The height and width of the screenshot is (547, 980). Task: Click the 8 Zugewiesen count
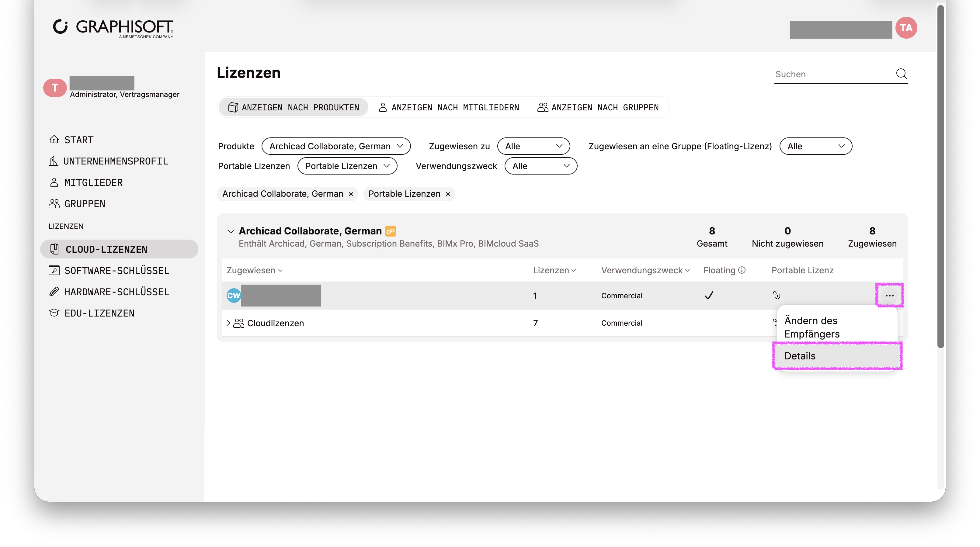coord(872,237)
